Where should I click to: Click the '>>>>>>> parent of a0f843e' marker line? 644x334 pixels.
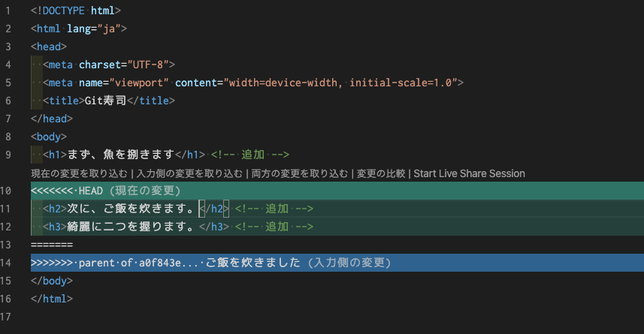tap(113, 263)
